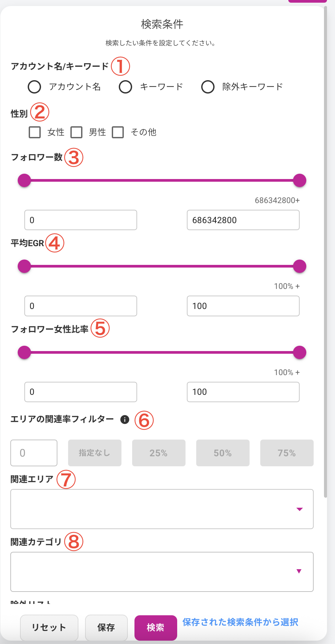The height and width of the screenshot is (644, 335).
Task: Click the info icon beside エリアの関連率フィルター
Action: tap(125, 420)
